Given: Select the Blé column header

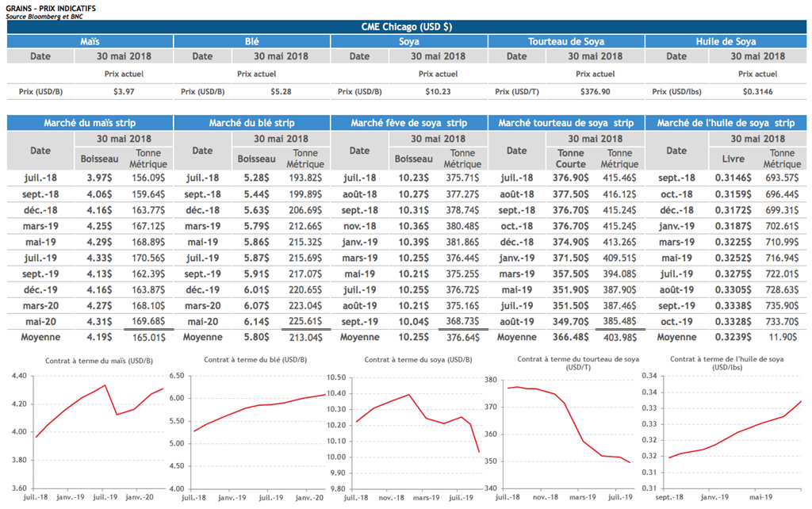Looking at the screenshot, I should (x=251, y=41).
